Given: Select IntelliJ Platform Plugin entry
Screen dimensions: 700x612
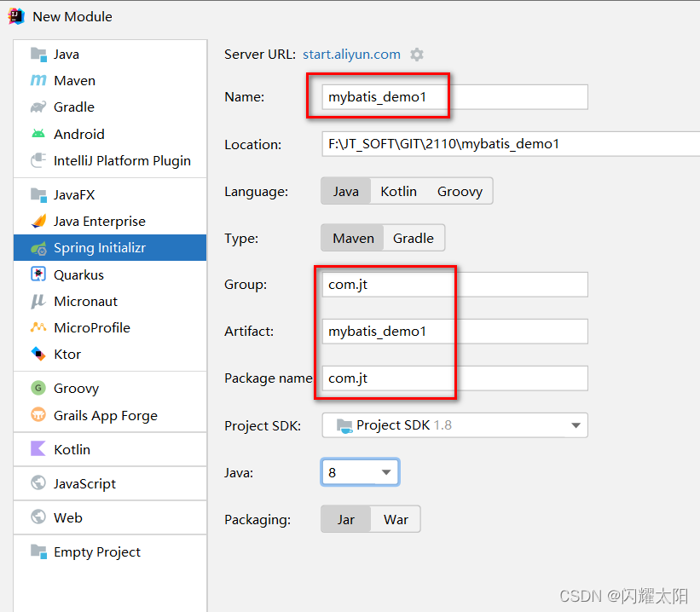Looking at the screenshot, I should point(110,161).
